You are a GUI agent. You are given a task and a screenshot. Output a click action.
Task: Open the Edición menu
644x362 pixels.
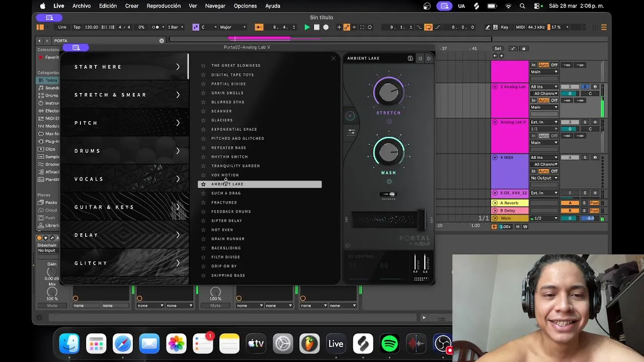(x=108, y=6)
